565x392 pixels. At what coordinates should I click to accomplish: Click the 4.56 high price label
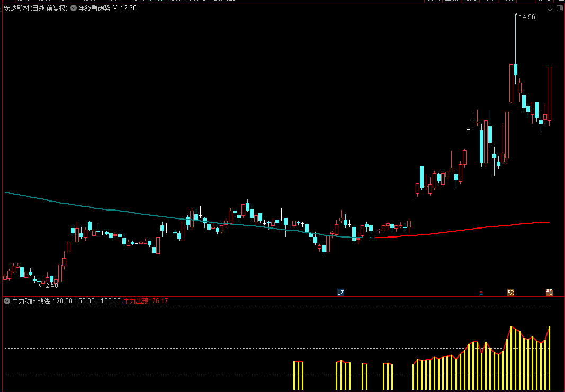coord(528,17)
